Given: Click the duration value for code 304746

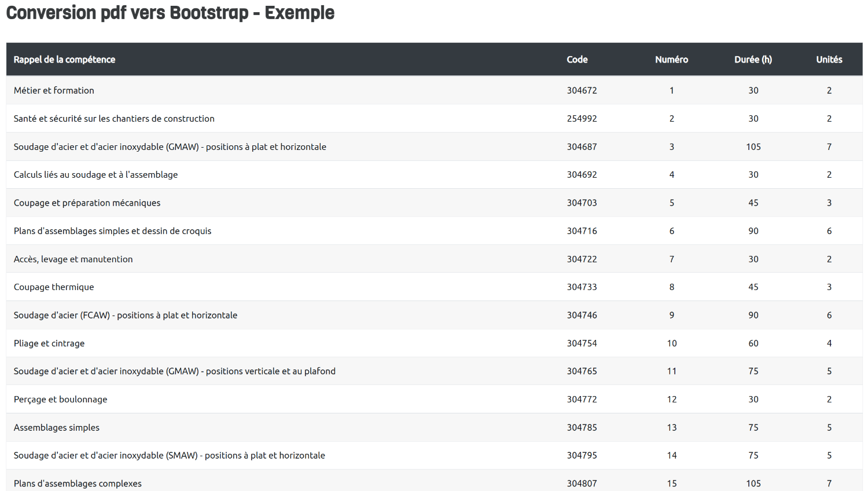Looking at the screenshot, I should 753,316.
